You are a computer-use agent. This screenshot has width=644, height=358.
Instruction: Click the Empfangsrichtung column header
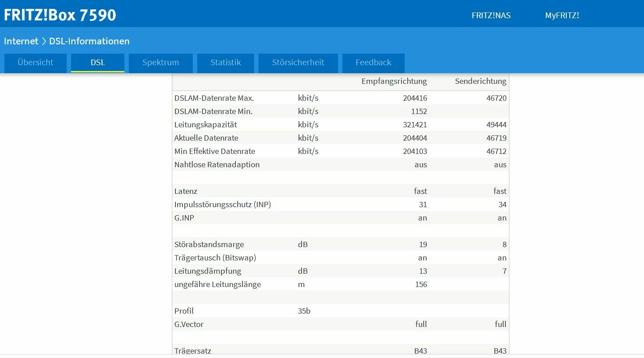pos(394,81)
